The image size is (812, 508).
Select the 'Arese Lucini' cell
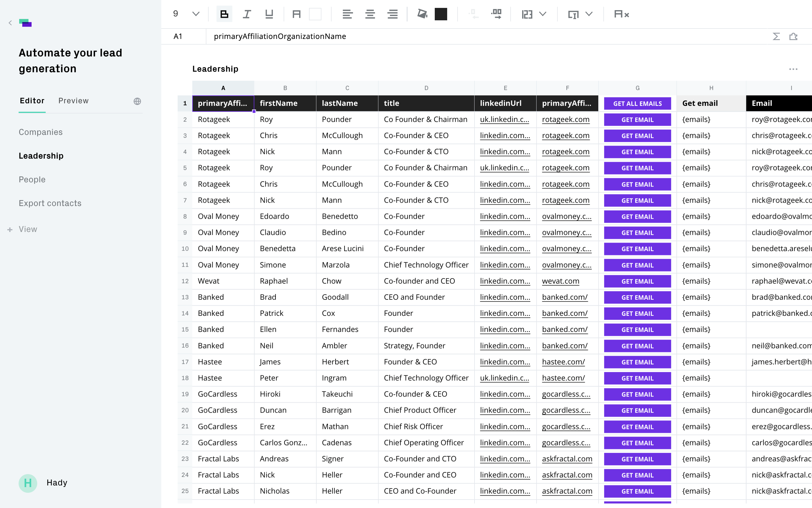point(347,249)
